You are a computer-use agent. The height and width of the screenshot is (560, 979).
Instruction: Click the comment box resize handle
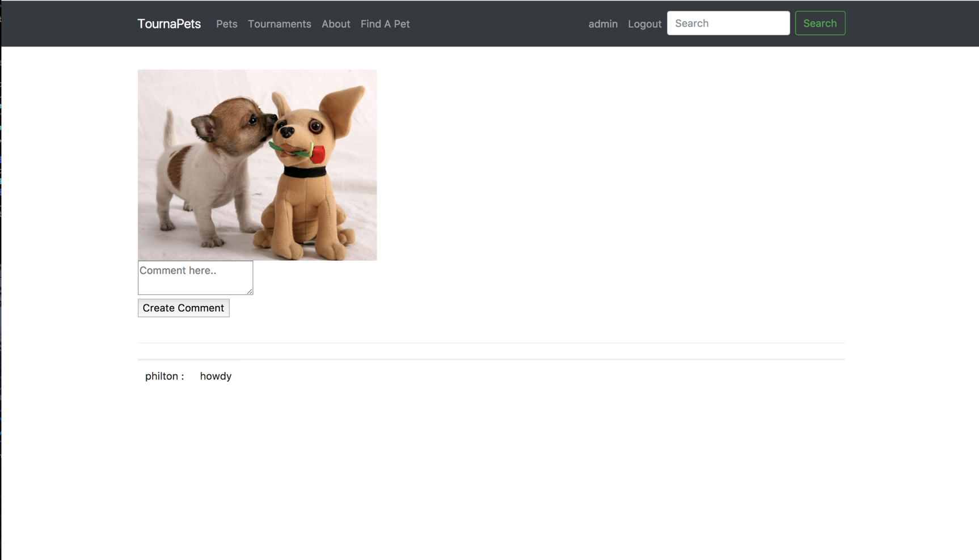click(250, 291)
